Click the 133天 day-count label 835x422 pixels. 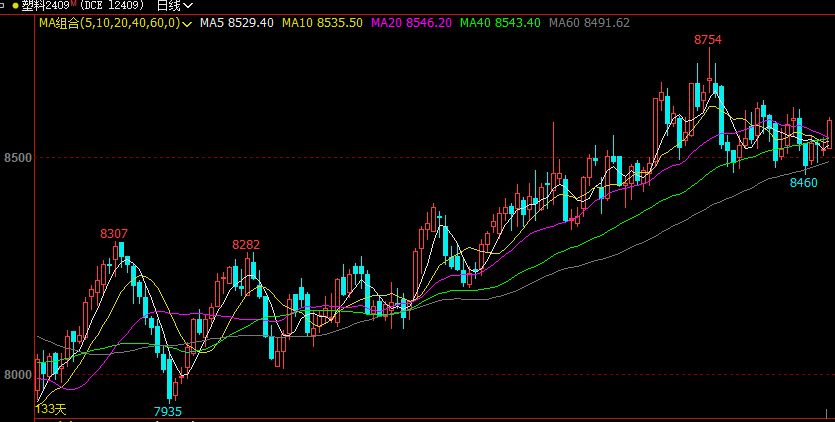(x=51, y=409)
